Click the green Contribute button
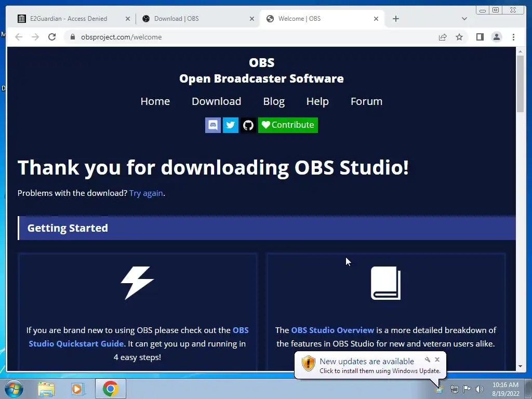Viewport: 532px width, 399px height. (x=288, y=125)
